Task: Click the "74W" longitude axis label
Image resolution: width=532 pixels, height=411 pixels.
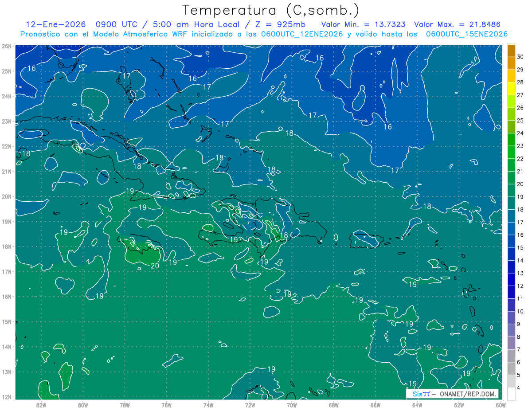Action: point(208,404)
